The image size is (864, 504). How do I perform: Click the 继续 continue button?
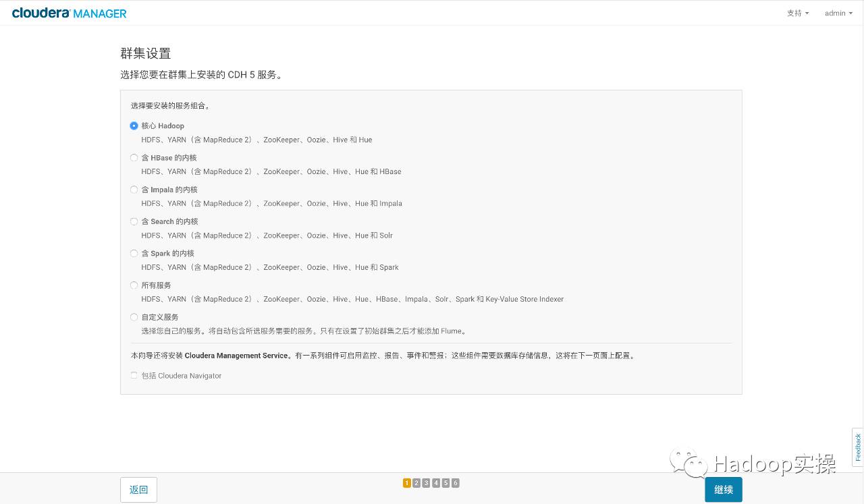(724, 489)
